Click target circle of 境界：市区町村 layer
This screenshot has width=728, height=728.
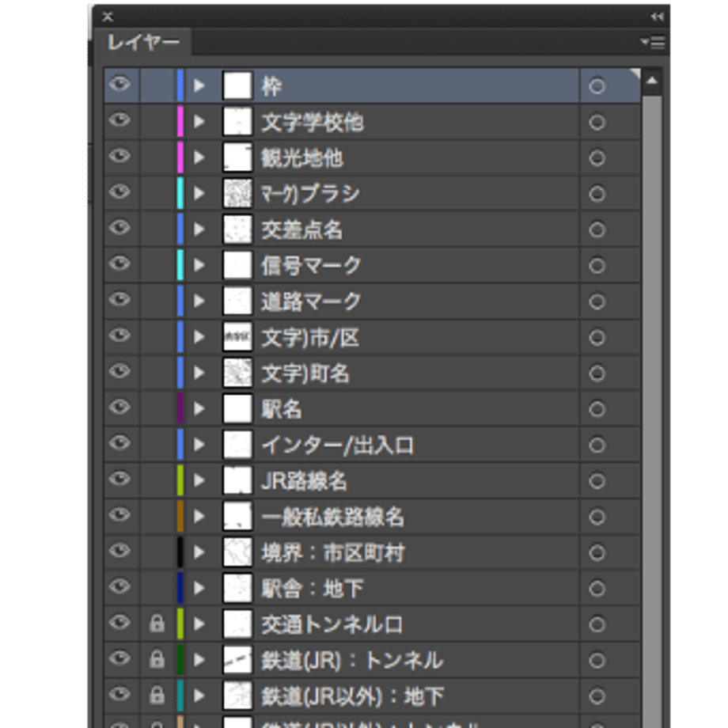click(x=597, y=553)
